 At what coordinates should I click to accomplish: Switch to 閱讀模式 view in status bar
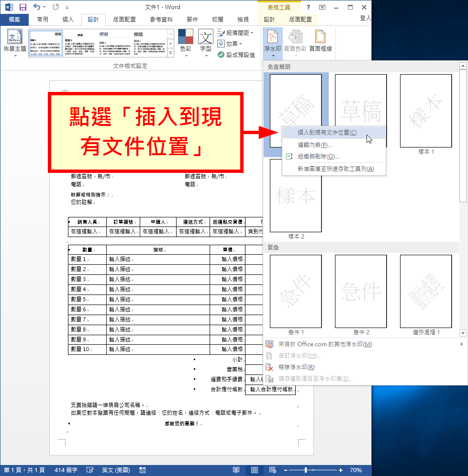[235, 470]
